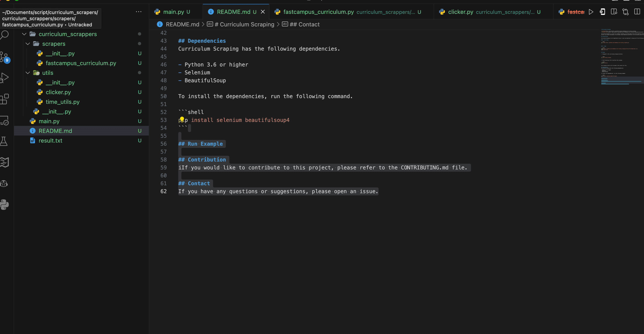Image resolution: width=644 pixels, height=334 pixels.
Task: Open the Run and Debug view
Action: (x=4, y=77)
